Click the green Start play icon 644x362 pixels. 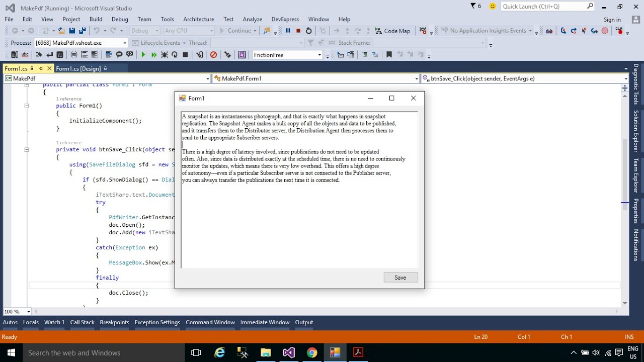(143, 55)
